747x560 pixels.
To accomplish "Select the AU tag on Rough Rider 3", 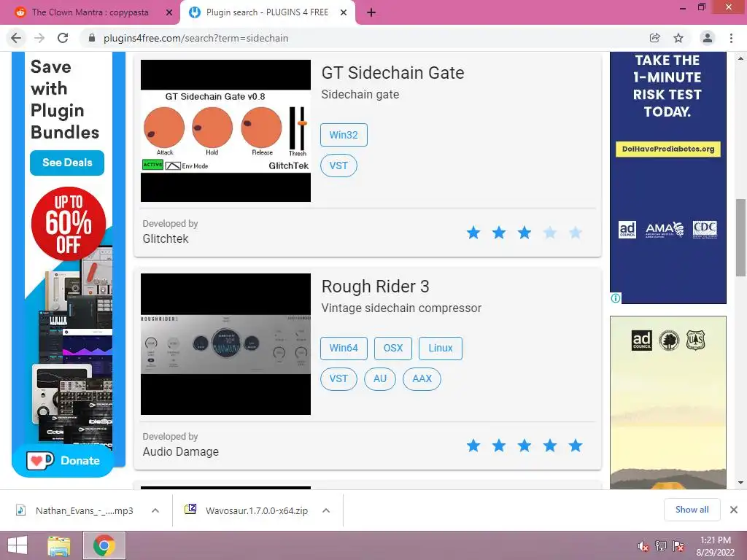I will 379,379.
